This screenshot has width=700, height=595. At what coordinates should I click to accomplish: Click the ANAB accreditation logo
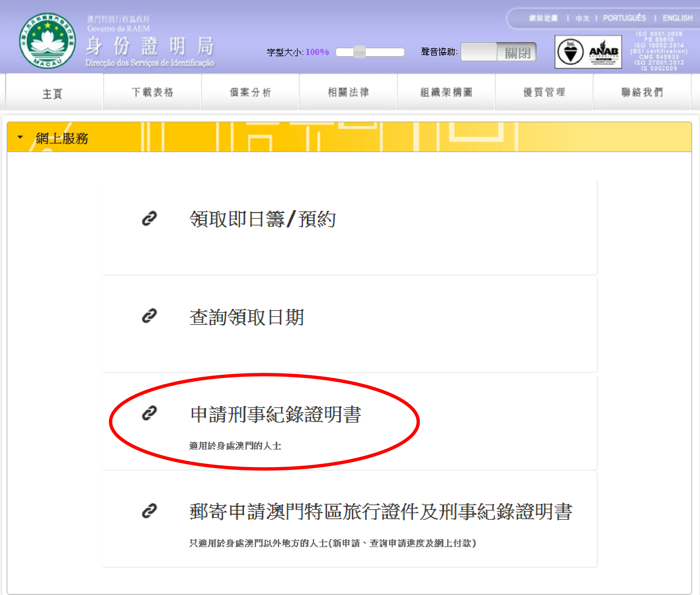[603, 52]
